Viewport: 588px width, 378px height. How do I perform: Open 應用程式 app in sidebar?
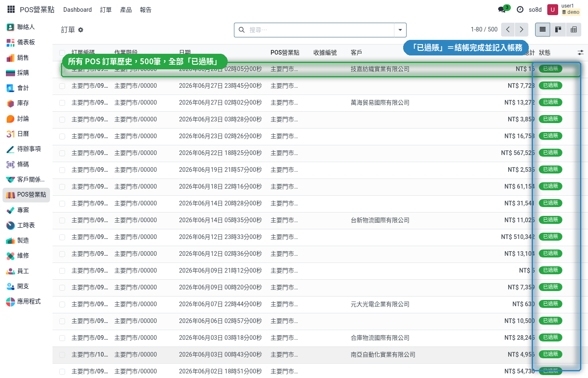26,302
